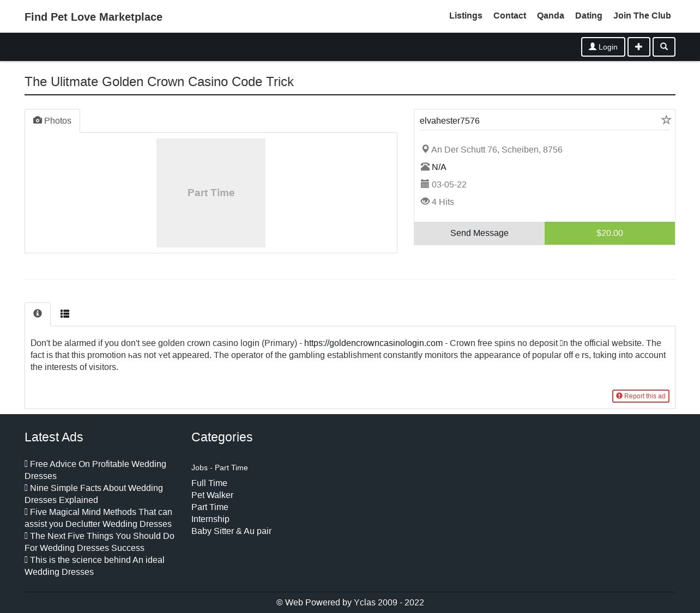The height and width of the screenshot is (613, 700).
Task: Select the Part Time category in footer
Action: click(210, 507)
